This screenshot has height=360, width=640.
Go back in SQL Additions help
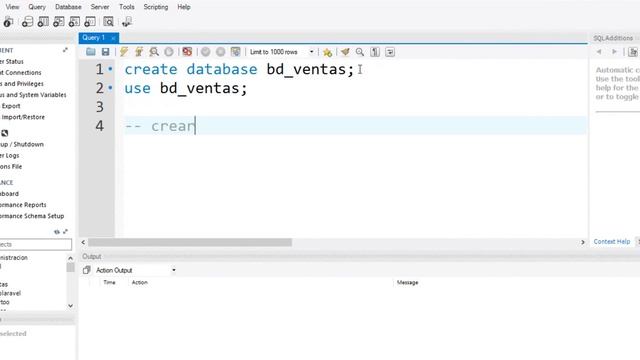point(599,52)
